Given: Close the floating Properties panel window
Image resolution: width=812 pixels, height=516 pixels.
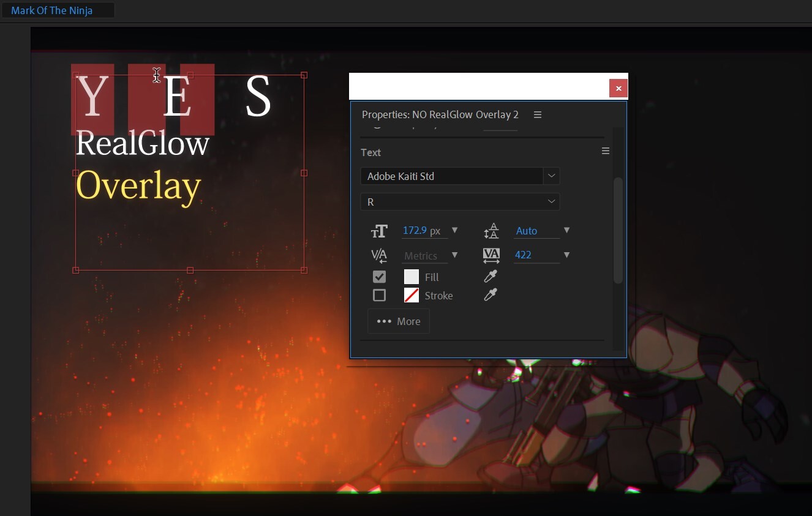Looking at the screenshot, I should coord(618,88).
